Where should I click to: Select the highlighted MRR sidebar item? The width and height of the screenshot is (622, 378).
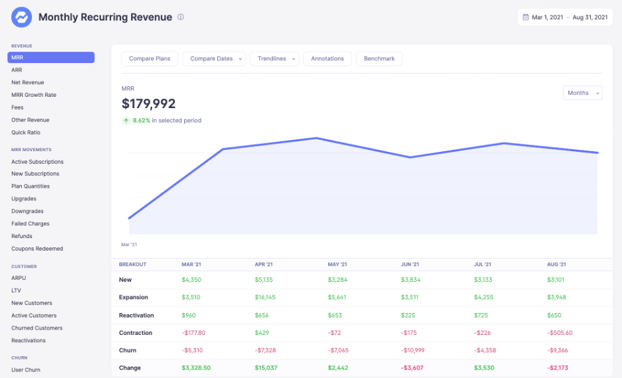click(x=51, y=58)
